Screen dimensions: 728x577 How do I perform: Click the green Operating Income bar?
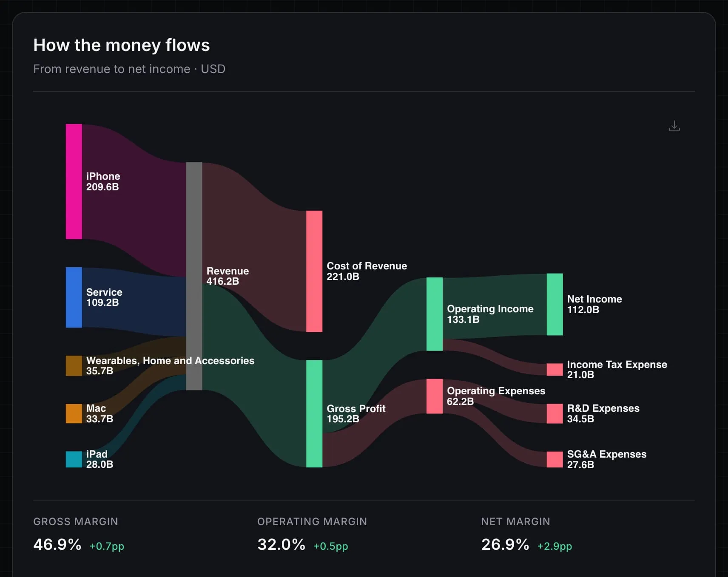pyautogui.click(x=435, y=314)
